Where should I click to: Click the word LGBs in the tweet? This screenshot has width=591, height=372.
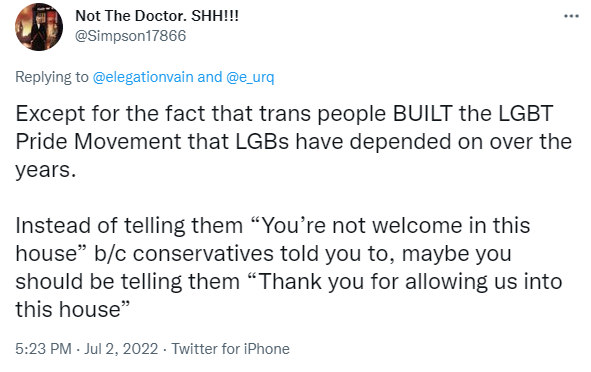pyautogui.click(x=262, y=142)
